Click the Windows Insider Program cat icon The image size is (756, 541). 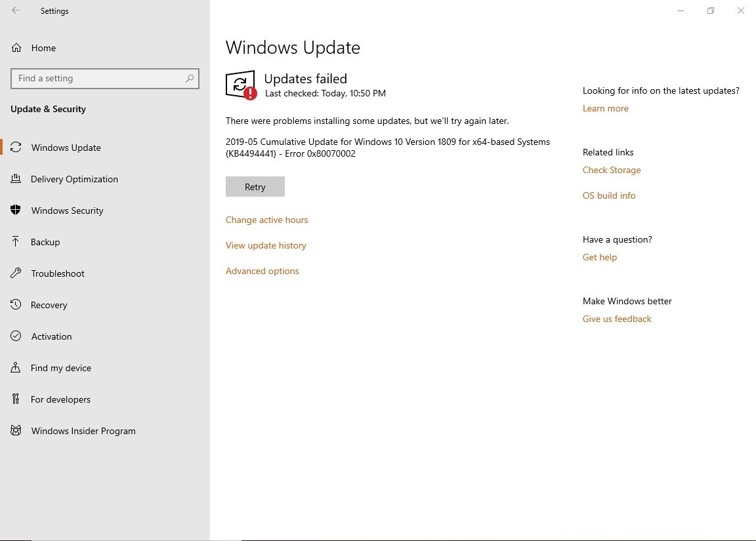16,431
